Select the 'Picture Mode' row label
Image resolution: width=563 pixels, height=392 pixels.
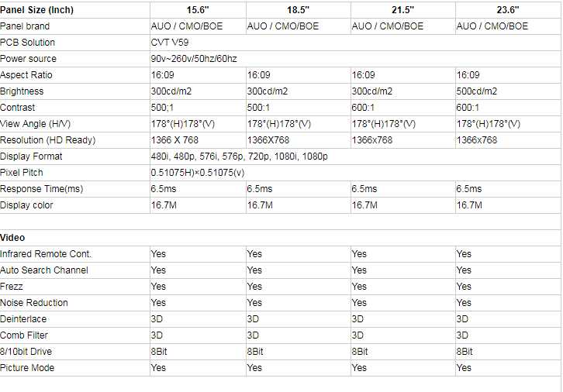click(28, 368)
